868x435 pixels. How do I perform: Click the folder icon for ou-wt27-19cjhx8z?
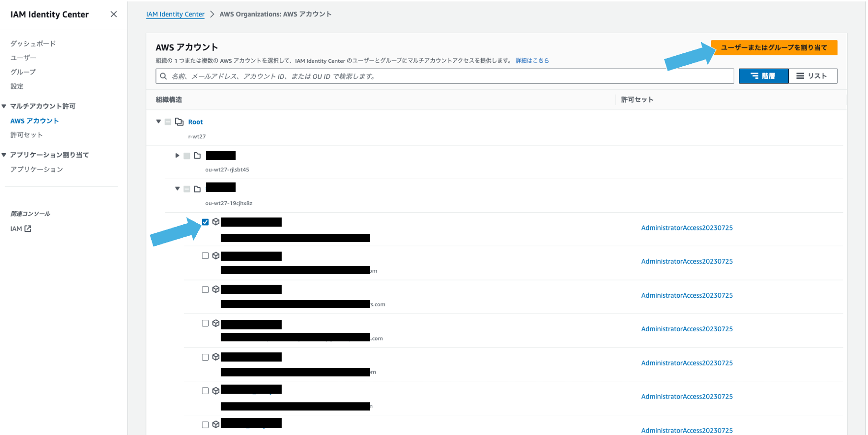(197, 189)
